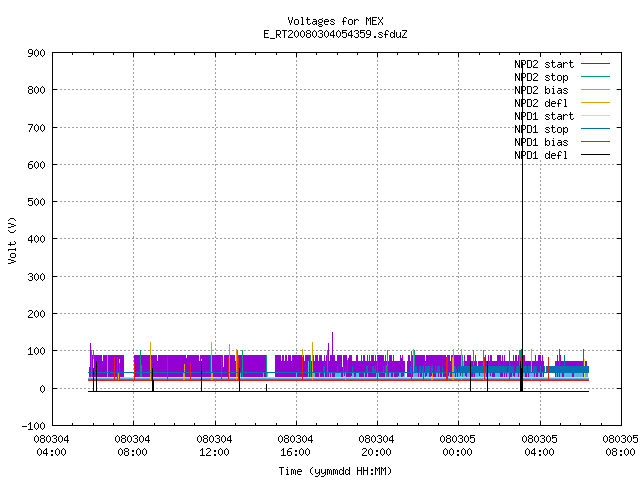Viewport: 640px width, 480px height.
Task: Click the 'NPD2 stop' legend label
Action: (541, 77)
